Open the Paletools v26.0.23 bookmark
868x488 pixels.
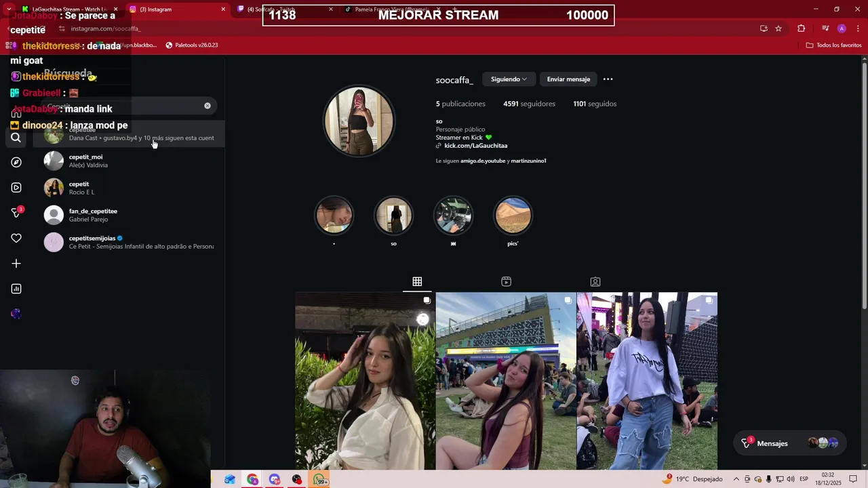coord(192,45)
